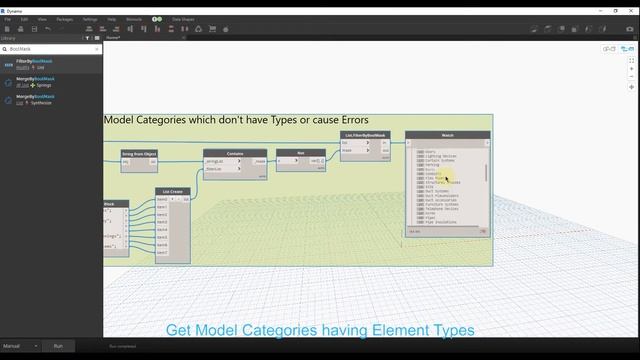Open the Help menu

click(x=111, y=19)
